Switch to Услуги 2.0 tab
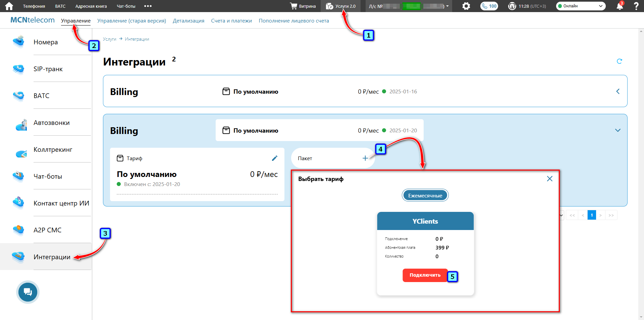 tap(341, 6)
